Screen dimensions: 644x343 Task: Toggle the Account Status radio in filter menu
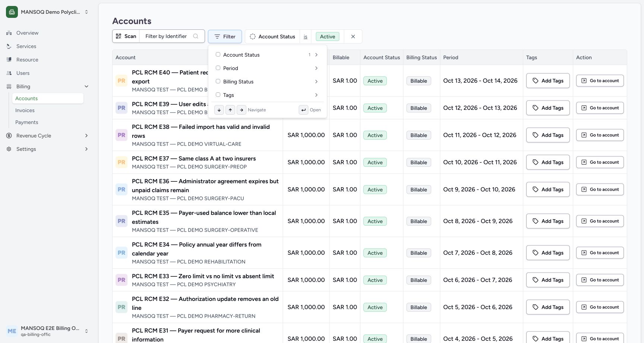pos(218,54)
